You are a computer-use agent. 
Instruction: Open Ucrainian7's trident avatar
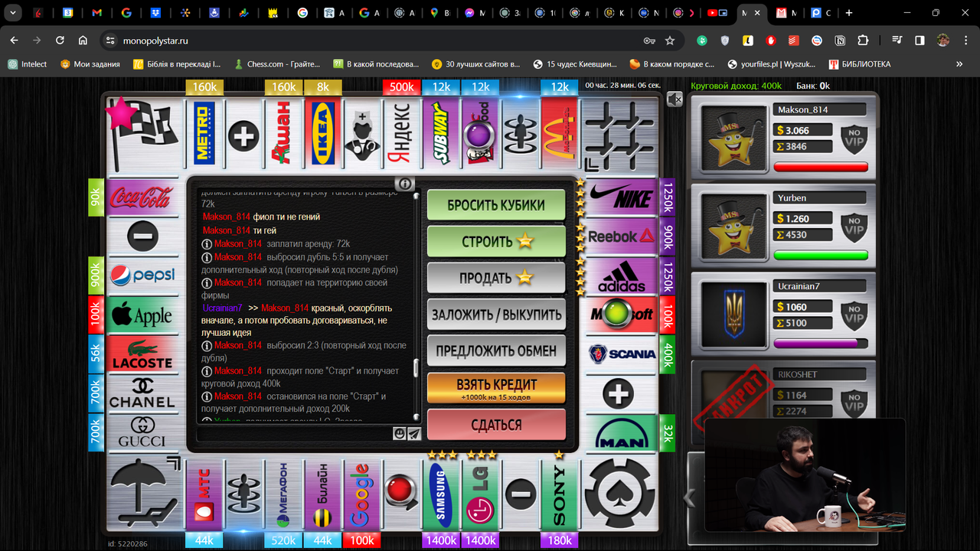734,314
